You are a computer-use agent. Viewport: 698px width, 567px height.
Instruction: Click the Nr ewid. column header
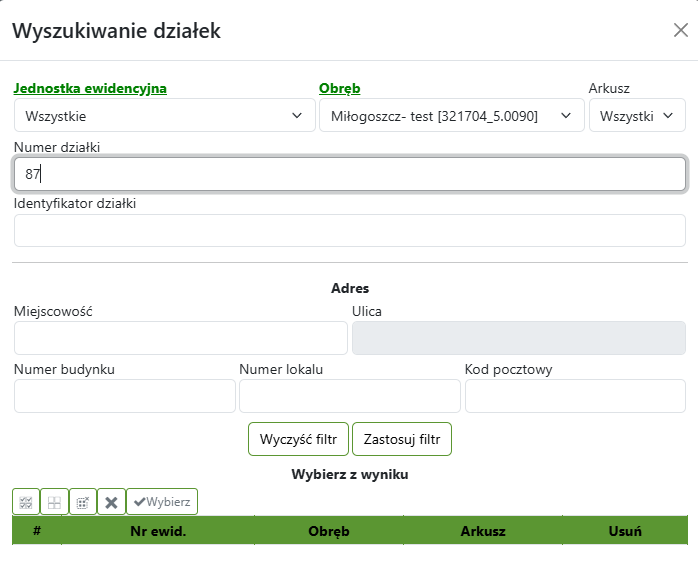coord(158,531)
